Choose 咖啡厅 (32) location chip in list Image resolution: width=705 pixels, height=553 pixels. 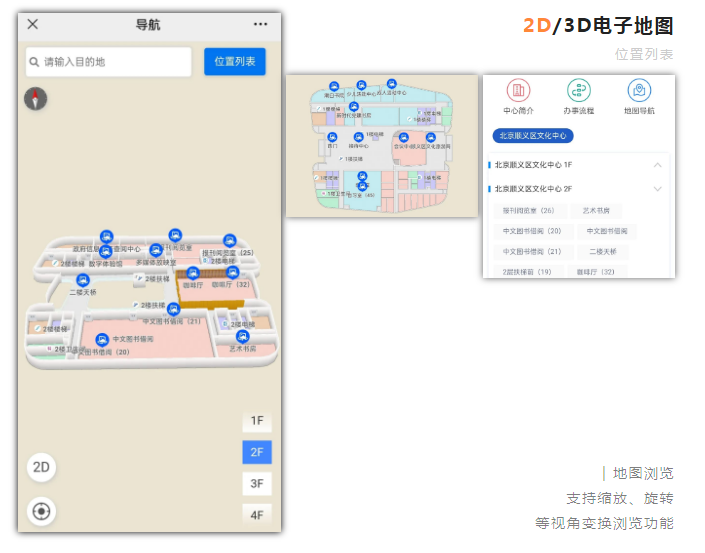coord(595,272)
